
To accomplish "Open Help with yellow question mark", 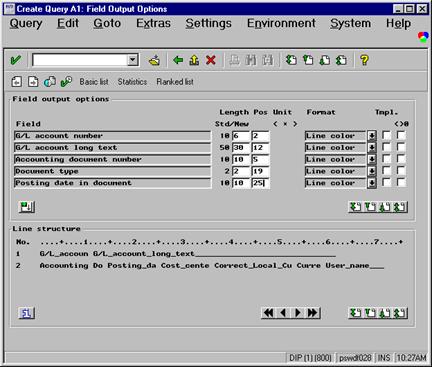I will click(x=364, y=60).
